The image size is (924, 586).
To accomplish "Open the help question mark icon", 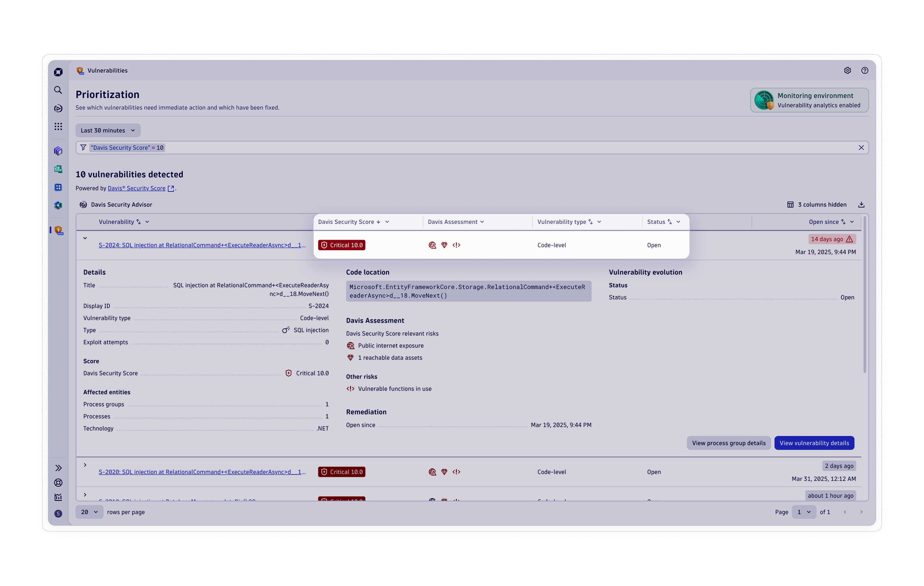I will coord(865,70).
